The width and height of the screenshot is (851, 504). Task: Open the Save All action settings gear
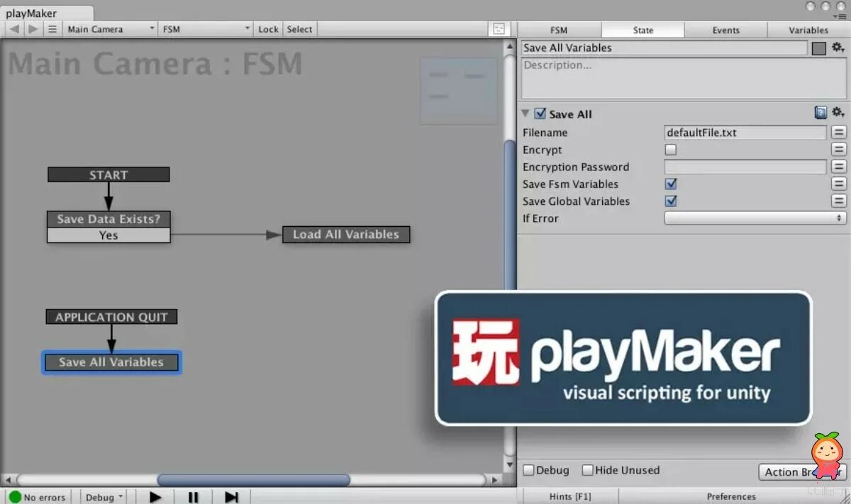838,113
